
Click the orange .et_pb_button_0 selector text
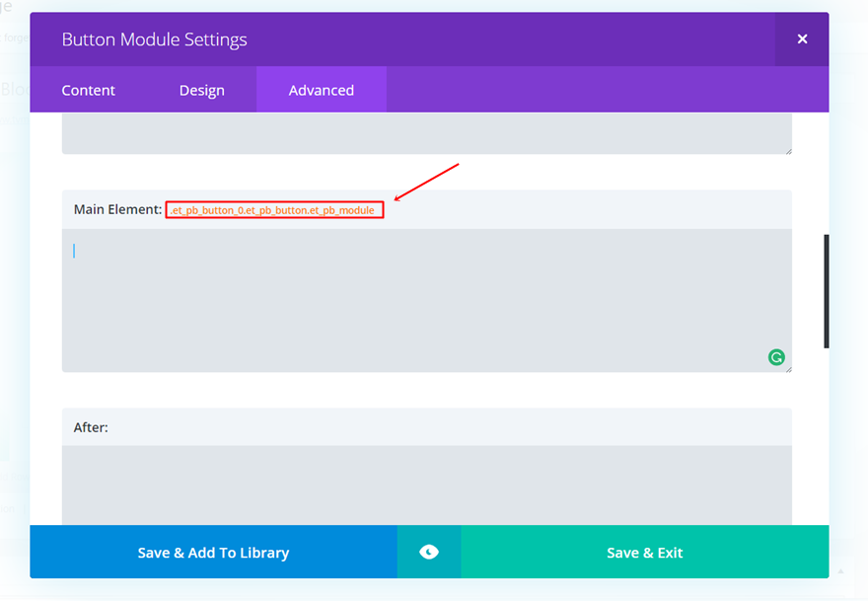[273, 210]
